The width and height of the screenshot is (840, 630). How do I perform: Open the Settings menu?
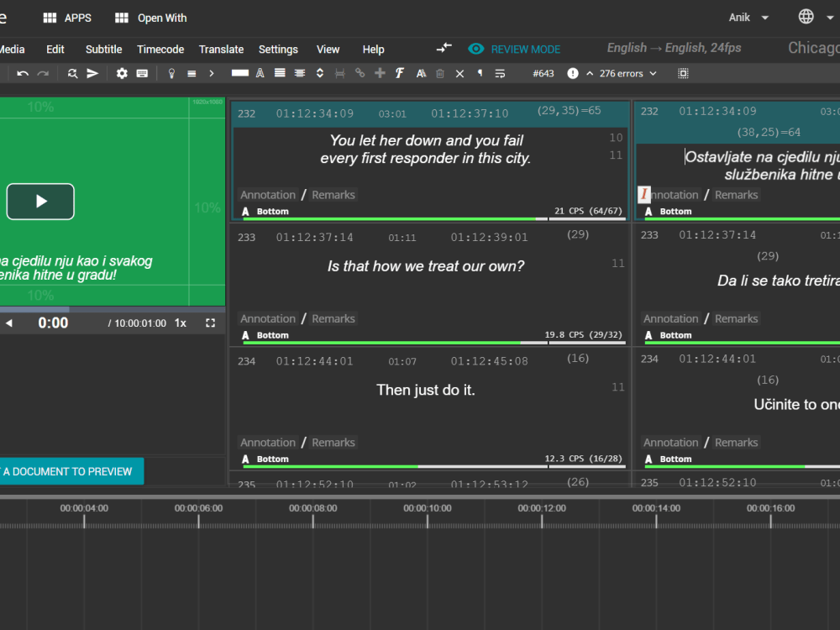pyautogui.click(x=278, y=50)
